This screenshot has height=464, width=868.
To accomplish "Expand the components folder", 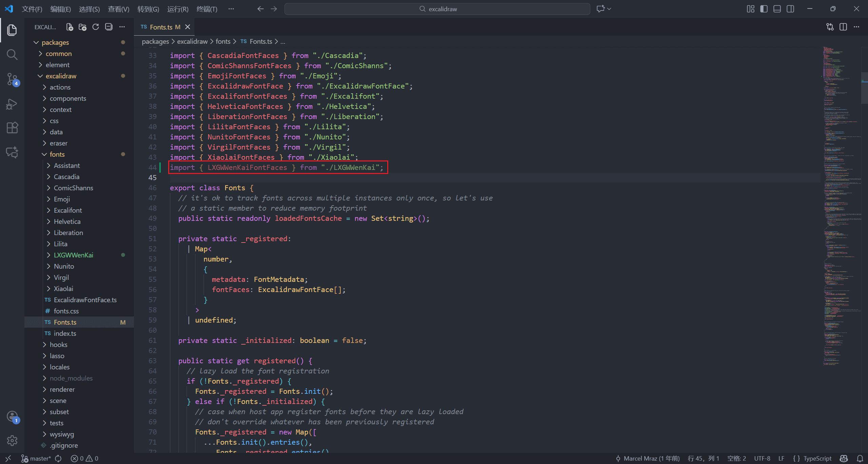I will pyautogui.click(x=68, y=98).
